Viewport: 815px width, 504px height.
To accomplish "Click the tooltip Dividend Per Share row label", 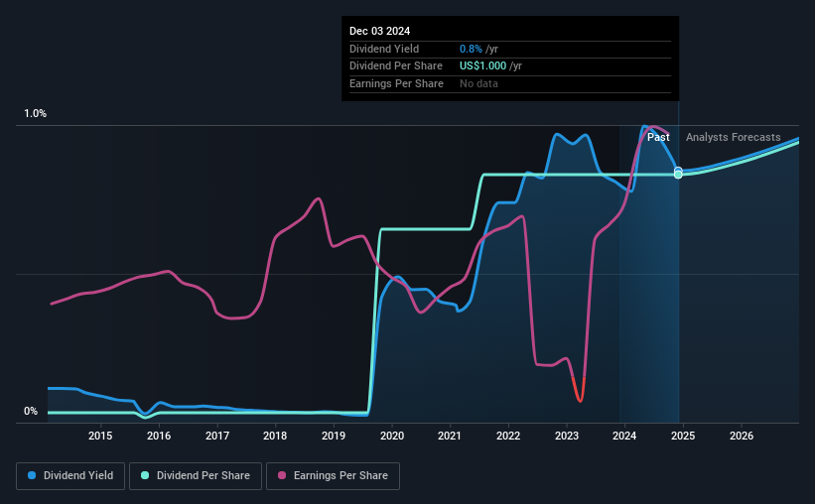I will click(395, 66).
